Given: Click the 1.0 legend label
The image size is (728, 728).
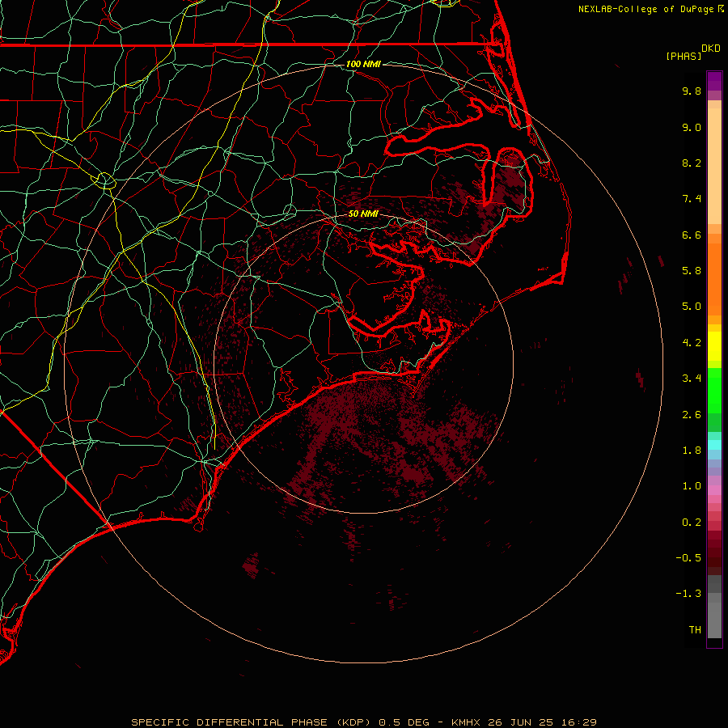Looking at the screenshot, I should [692, 486].
